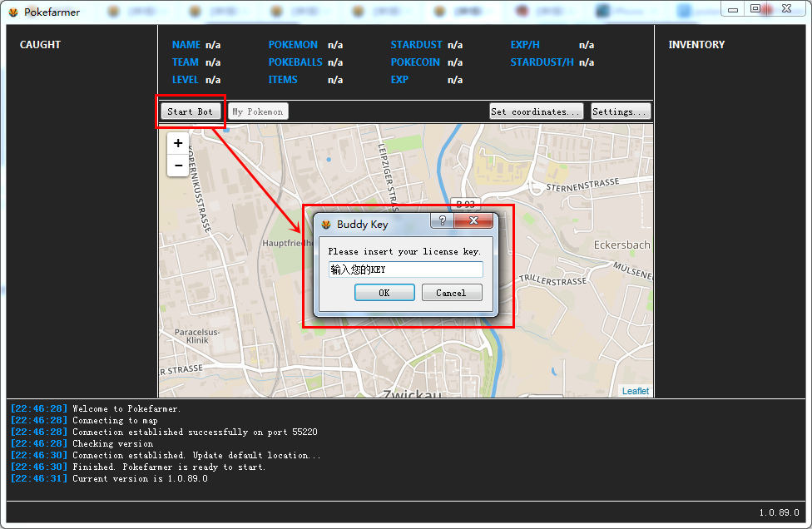This screenshot has height=529, width=812.
Task: Open the My Pokemon list
Action: click(x=258, y=111)
